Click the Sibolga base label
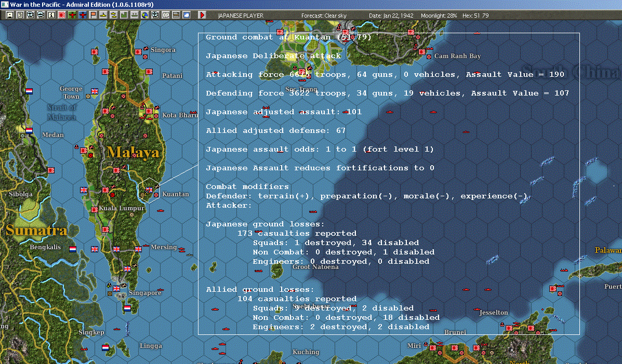Image resolution: width=622 pixels, height=364 pixels. (x=21, y=194)
